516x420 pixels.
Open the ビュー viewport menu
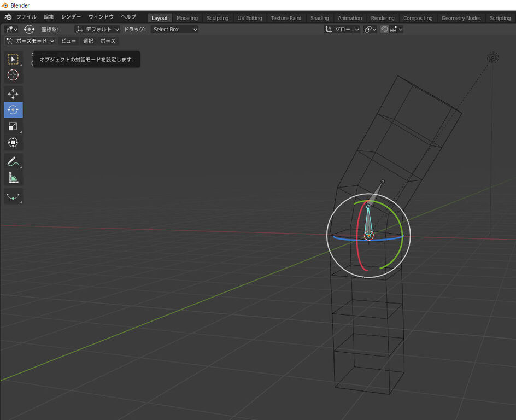(68, 41)
